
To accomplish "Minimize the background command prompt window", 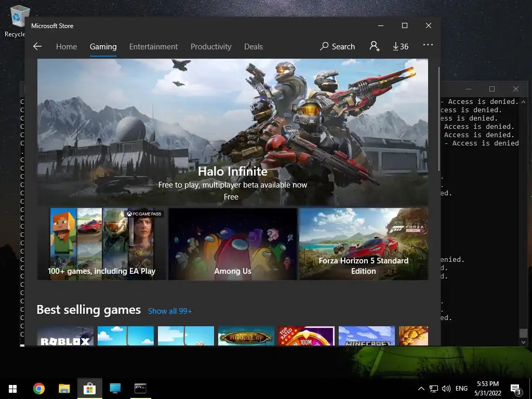I will [x=469, y=89].
